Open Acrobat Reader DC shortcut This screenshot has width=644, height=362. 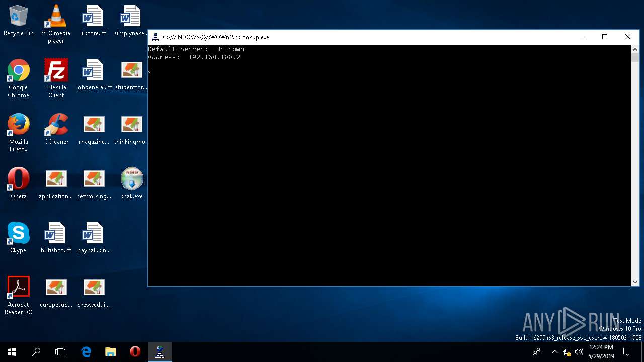(x=19, y=296)
